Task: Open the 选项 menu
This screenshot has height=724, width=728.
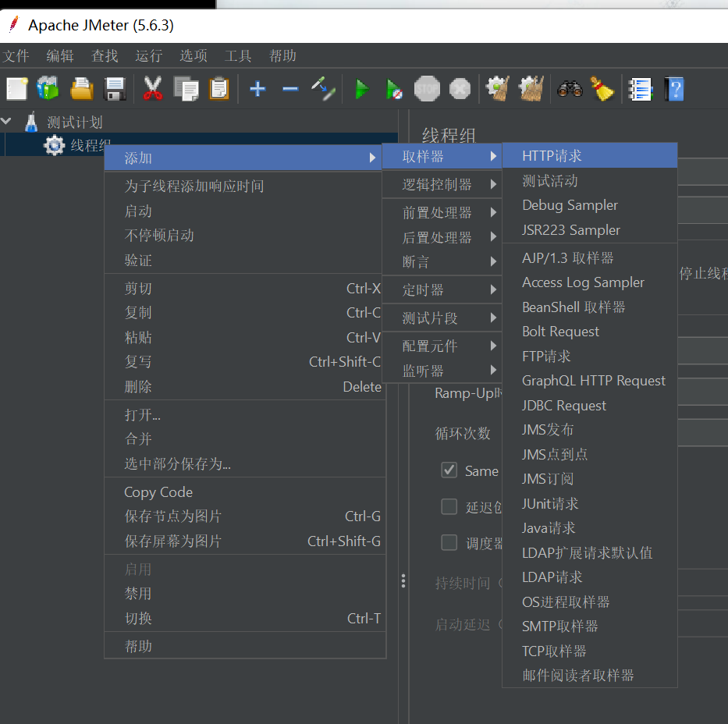Action: 194,55
